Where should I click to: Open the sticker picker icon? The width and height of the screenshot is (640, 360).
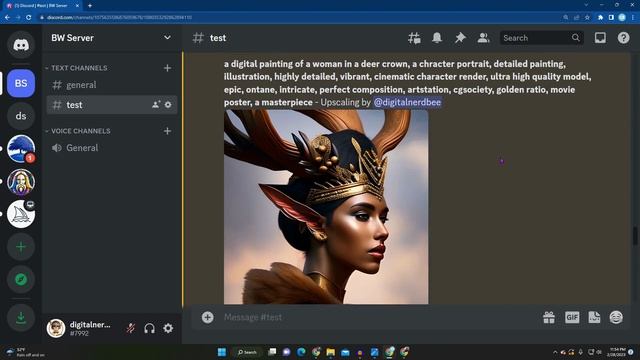click(594, 317)
